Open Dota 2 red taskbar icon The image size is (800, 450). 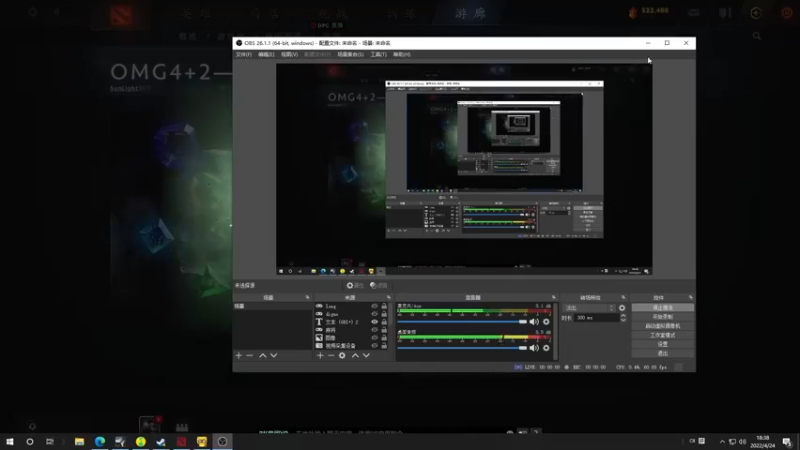[x=182, y=441]
